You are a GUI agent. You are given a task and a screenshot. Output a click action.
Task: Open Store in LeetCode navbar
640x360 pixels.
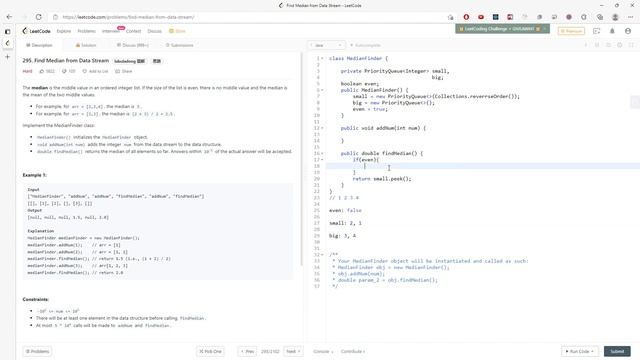[x=178, y=31]
